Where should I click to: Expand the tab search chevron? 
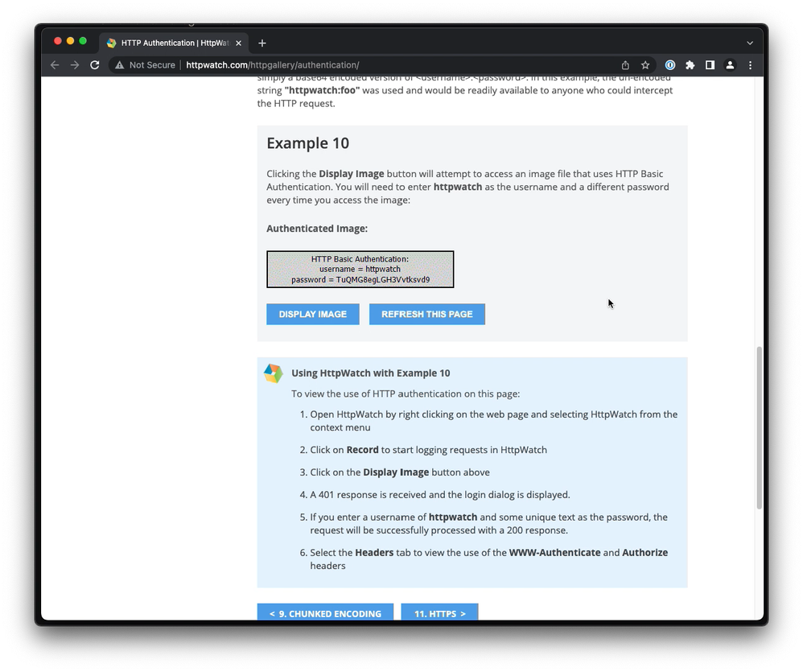click(750, 43)
